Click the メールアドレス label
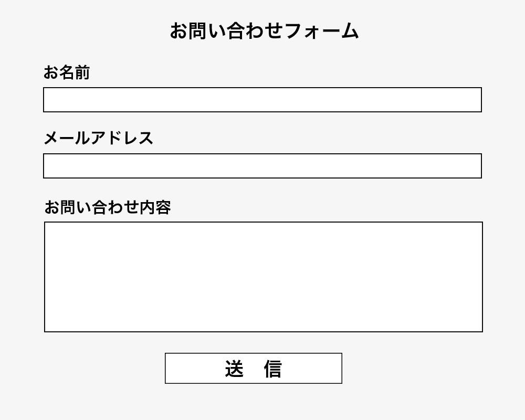The width and height of the screenshot is (525, 420). click(x=99, y=138)
